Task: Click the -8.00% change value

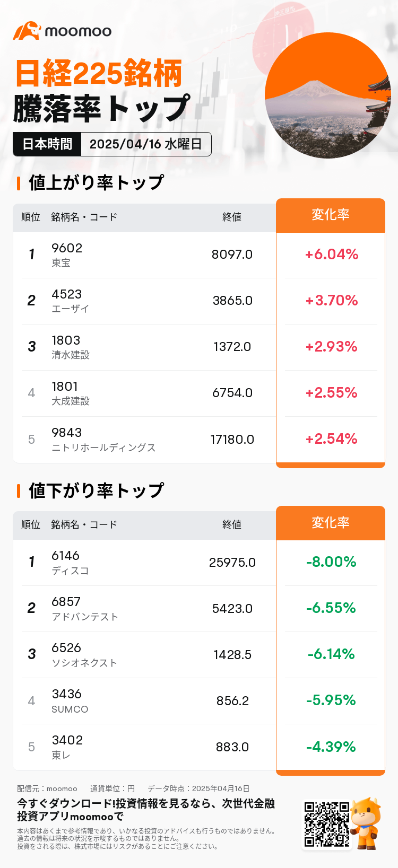Action: point(331,562)
